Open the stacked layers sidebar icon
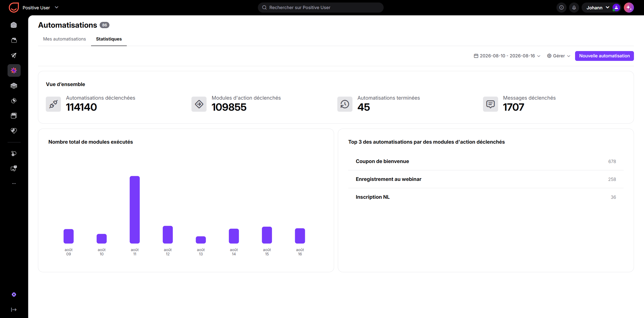Screen dimensions: 644x318 tap(14, 86)
